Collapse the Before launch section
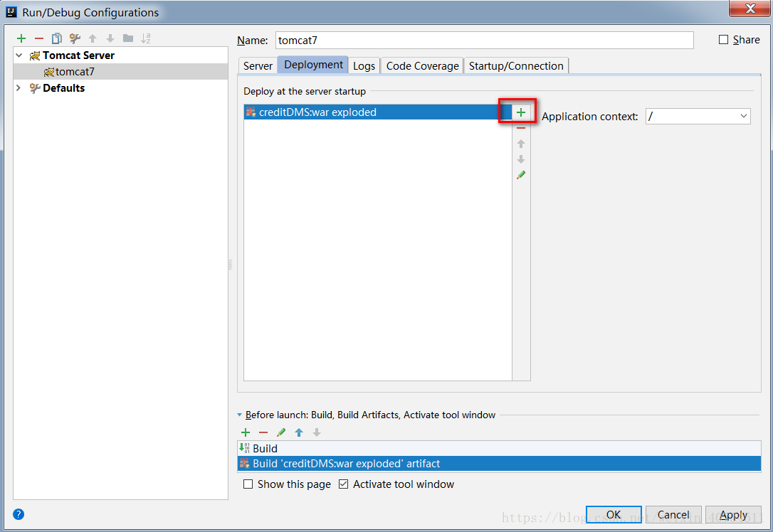The image size is (773, 532). tap(240, 415)
